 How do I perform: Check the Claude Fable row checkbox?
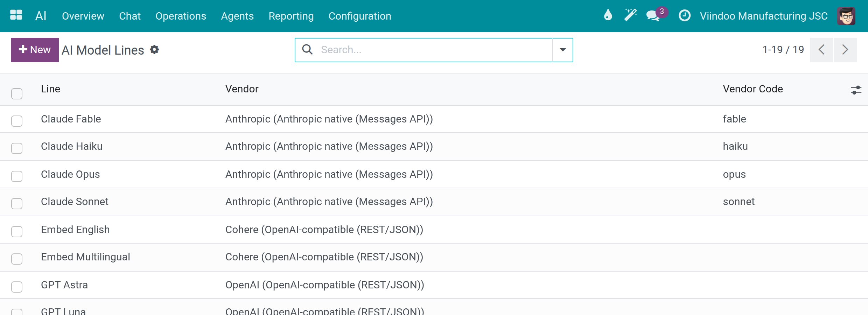coord(17,121)
